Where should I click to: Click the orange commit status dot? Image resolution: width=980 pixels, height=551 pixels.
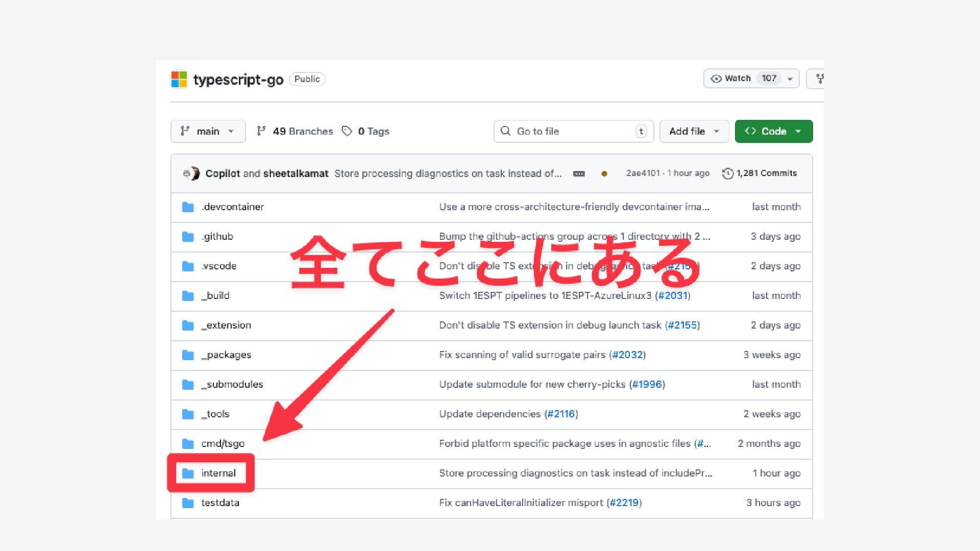pyautogui.click(x=604, y=174)
